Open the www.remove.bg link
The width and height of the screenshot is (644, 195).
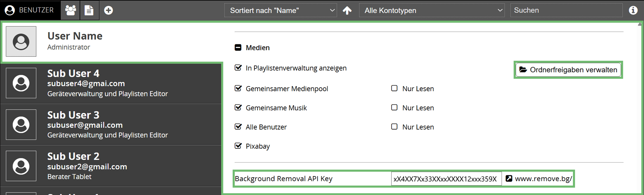539,179
